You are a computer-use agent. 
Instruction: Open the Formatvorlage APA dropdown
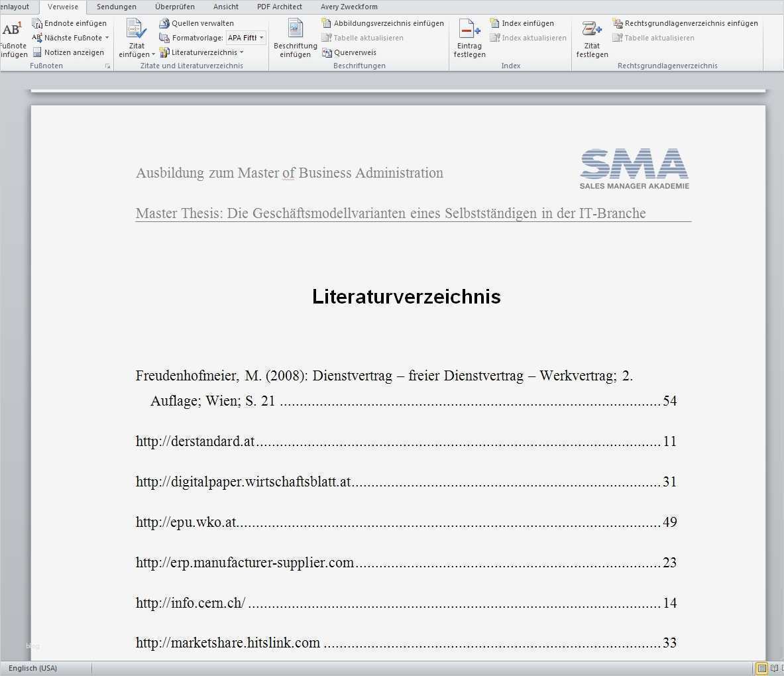click(260, 38)
